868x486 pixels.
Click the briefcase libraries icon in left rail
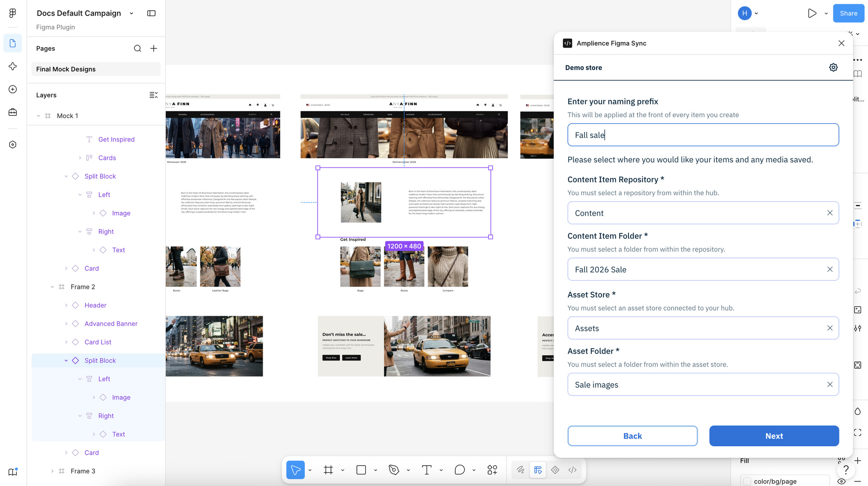[x=12, y=112]
